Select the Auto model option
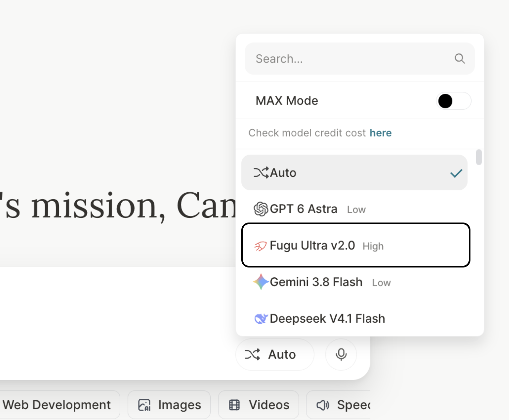509x420 pixels. pos(354,172)
